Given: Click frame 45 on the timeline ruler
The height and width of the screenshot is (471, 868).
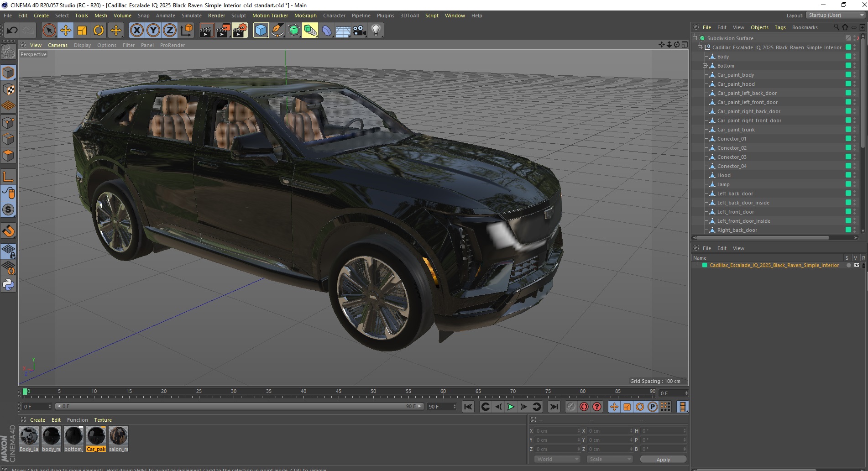Looking at the screenshot, I should tap(338, 392).
